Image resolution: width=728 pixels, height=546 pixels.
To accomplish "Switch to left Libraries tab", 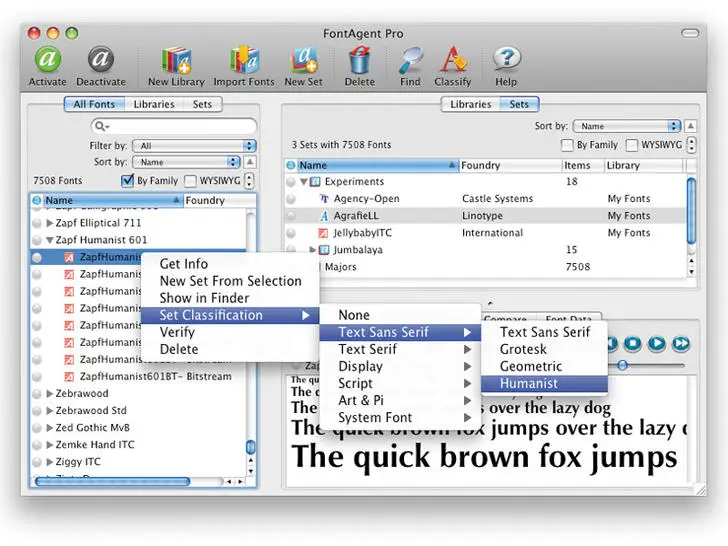I will click(x=154, y=104).
